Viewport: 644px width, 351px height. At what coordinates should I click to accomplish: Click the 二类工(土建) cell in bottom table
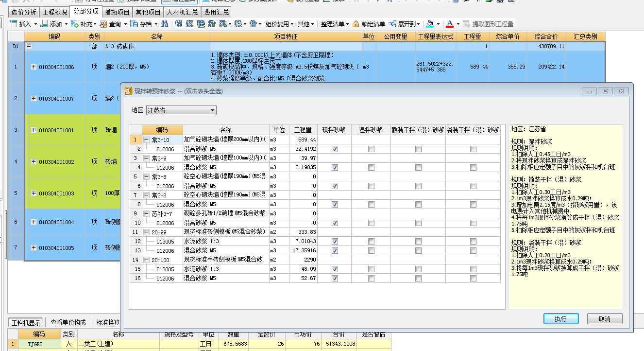click(x=118, y=344)
